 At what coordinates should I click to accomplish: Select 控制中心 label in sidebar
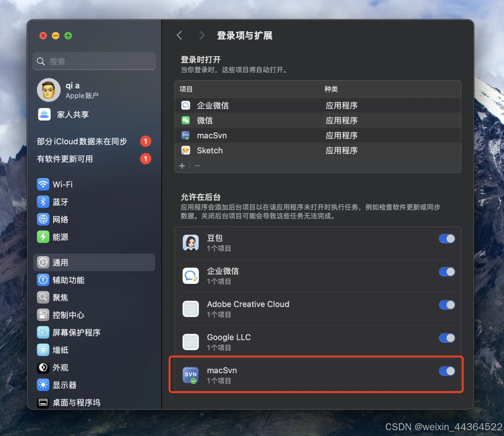(69, 315)
